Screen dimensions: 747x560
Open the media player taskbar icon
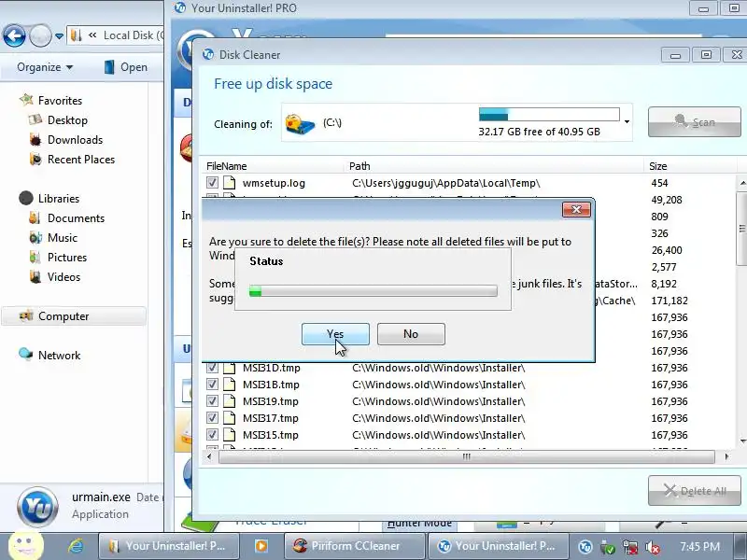[x=261, y=546]
